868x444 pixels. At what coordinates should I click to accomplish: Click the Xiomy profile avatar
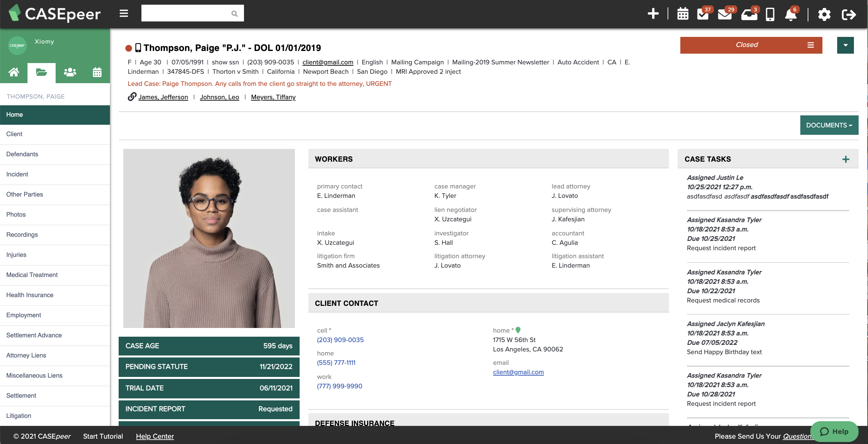point(17,45)
